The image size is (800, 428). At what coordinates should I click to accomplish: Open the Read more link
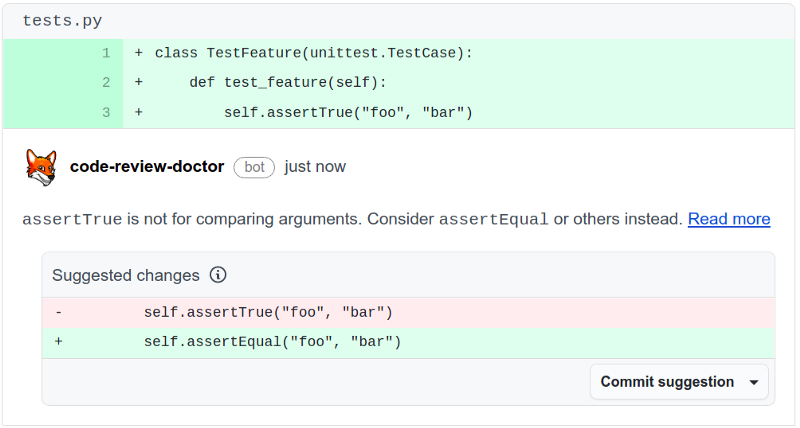click(728, 219)
